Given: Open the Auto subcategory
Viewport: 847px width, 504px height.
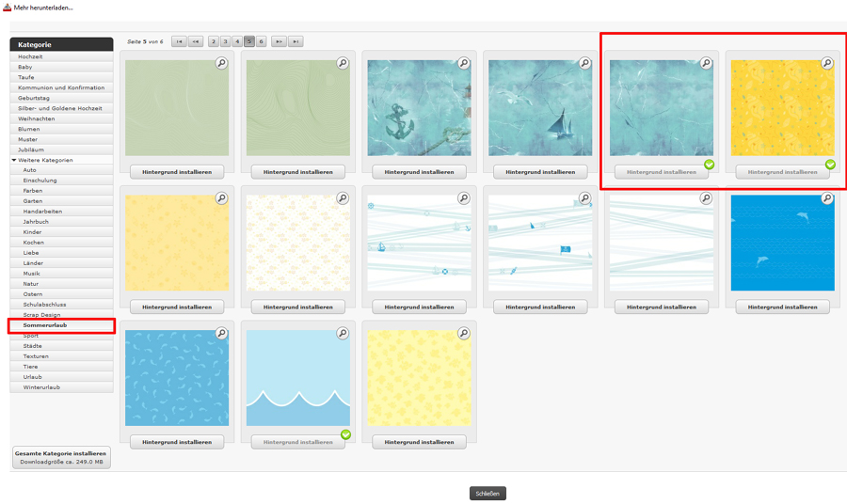Looking at the screenshot, I should (61, 170).
